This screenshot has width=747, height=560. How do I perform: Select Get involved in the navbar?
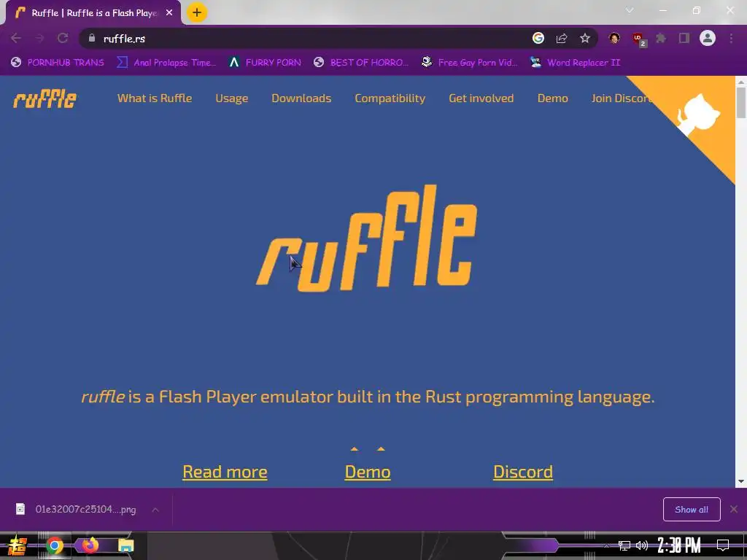coord(481,98)
